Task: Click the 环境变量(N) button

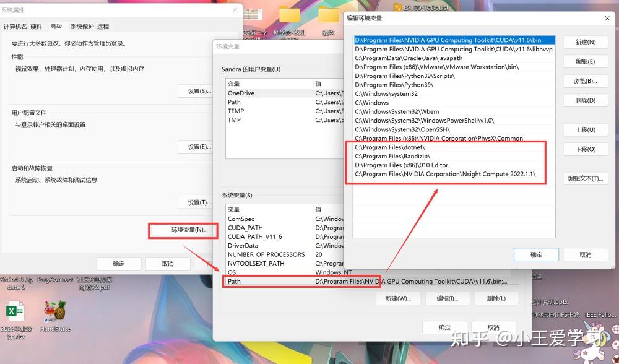Action: tap(183, 229)
